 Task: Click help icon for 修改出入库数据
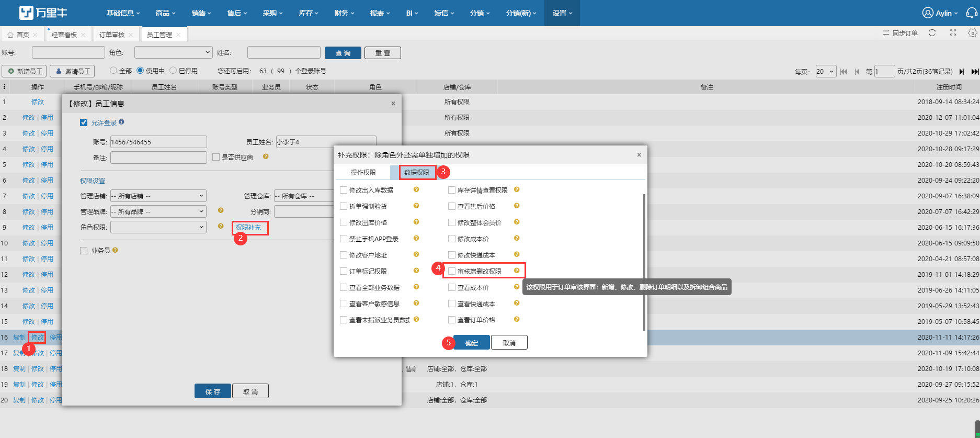click(416, 189)
